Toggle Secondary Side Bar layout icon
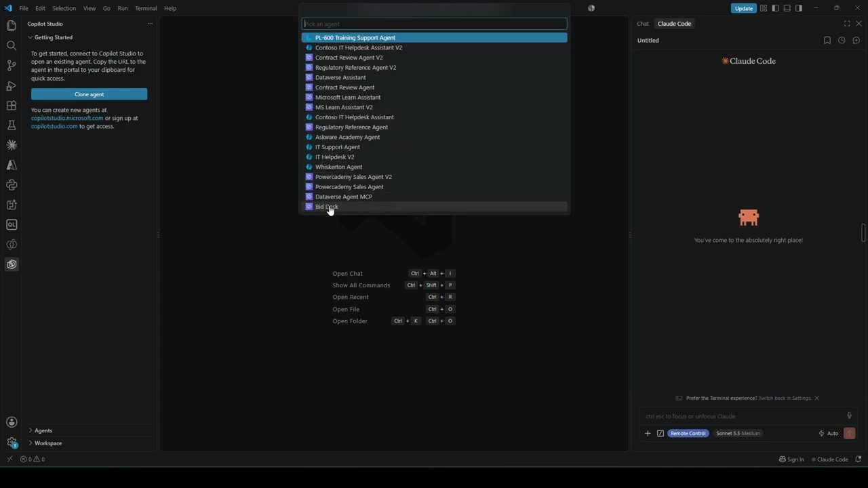Viewport: 868px width, 488px height. 799,8
